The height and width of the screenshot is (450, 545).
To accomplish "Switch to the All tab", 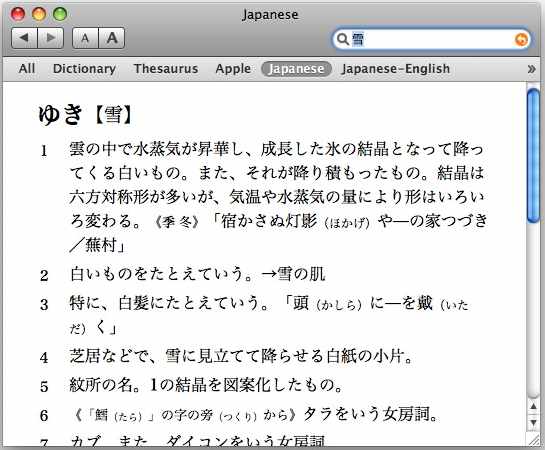I will point(27,68).
